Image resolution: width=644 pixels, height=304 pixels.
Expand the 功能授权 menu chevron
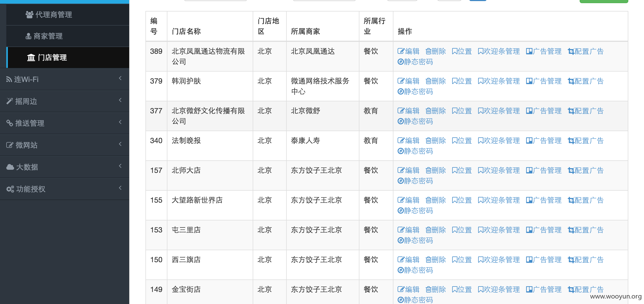point(120,188)
